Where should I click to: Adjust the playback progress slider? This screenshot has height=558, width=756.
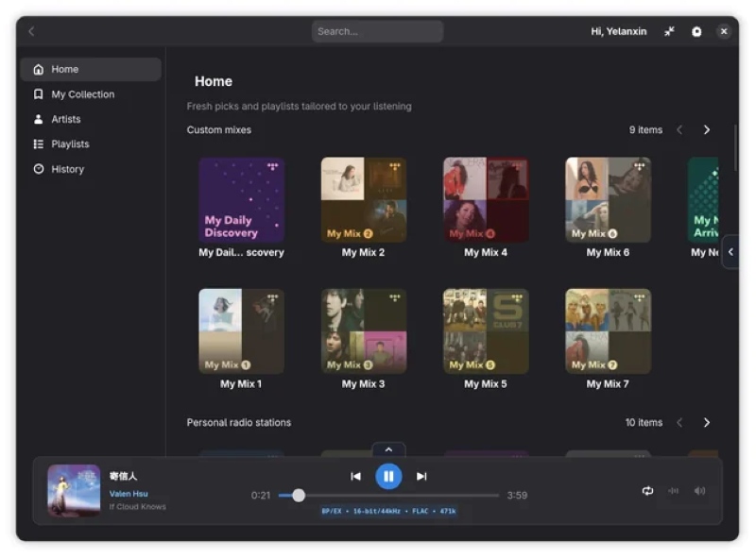(x=300, y=494)
